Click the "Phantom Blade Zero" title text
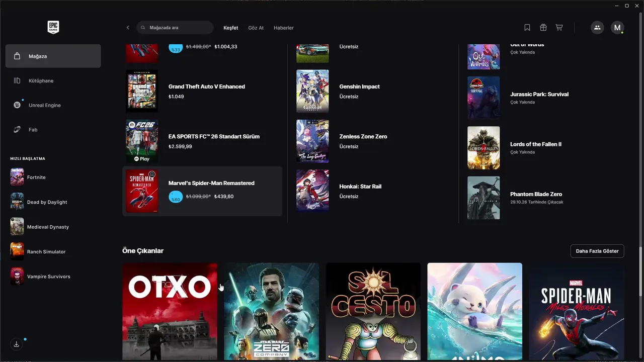Viewport: 644px width, 362px height. [536, 194]
